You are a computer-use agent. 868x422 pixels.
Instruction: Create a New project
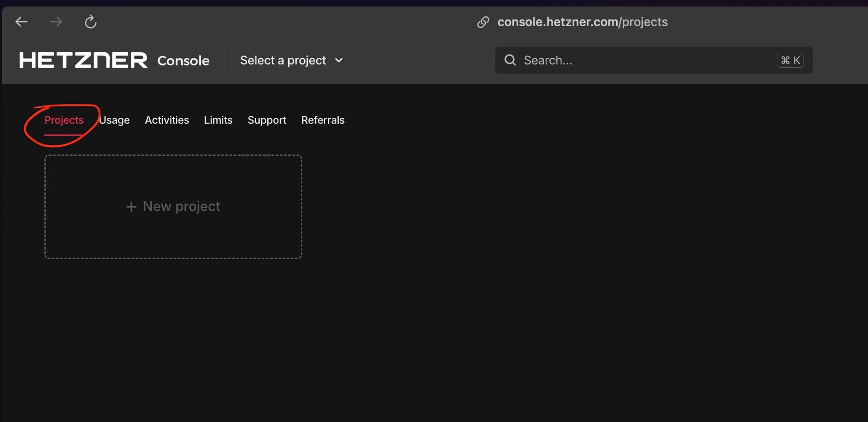coord(173,206)
